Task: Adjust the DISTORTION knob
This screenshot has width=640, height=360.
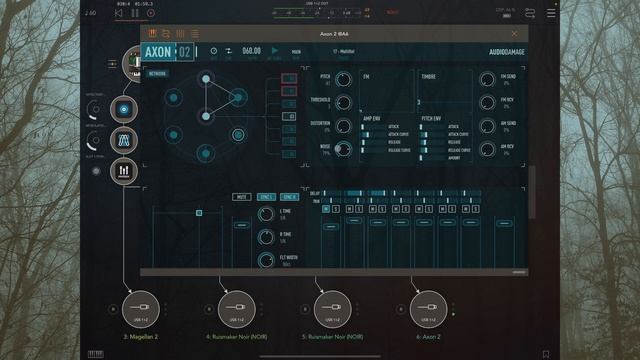Action: 343,126
